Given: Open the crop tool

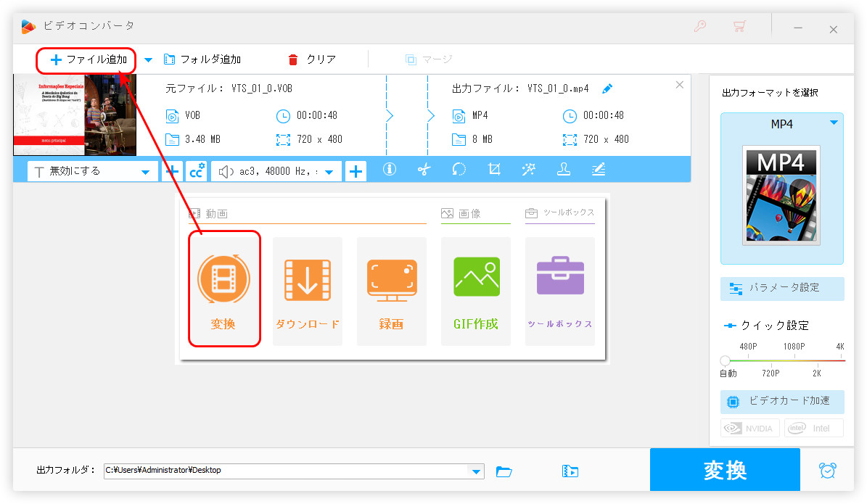Looking at the screenshot, I should click(x=494, y=169).
